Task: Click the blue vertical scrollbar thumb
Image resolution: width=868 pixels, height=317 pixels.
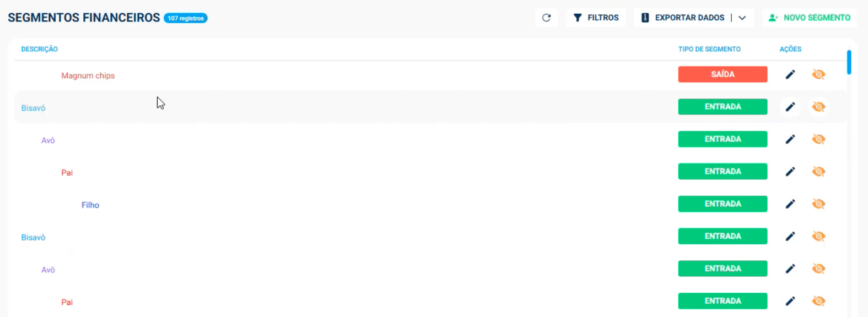Action: click(x=849, y=62)
